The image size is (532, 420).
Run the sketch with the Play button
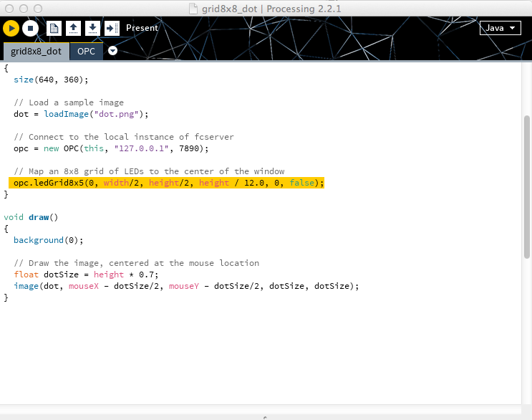[x=11, y=28]
